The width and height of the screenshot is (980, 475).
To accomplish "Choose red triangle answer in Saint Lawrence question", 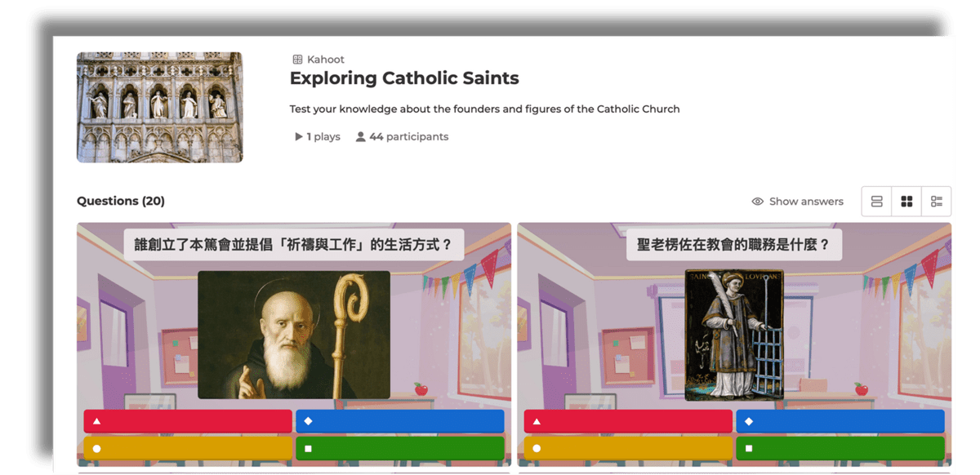I will click(628, 421).
